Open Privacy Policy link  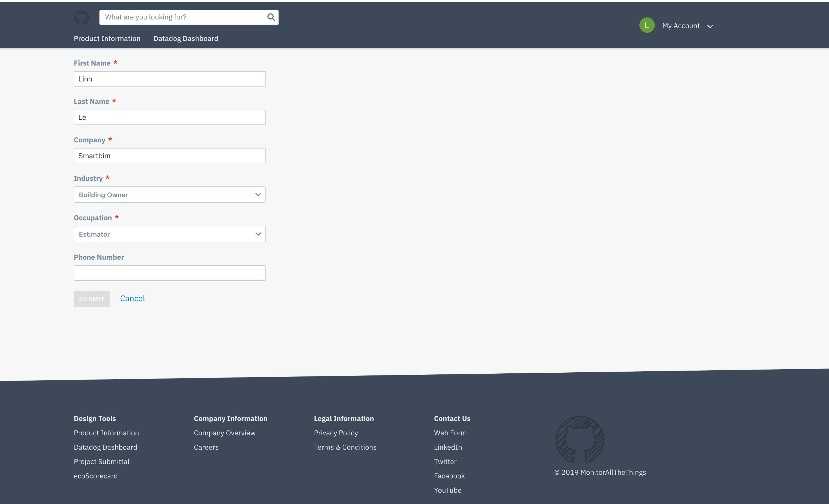[336, 433]
